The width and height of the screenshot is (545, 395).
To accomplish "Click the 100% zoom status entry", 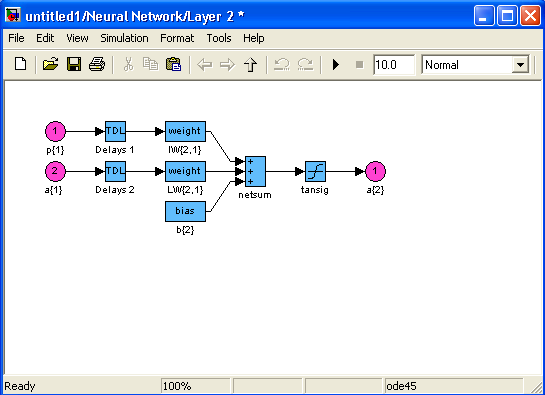I will [x=195, y=386].
